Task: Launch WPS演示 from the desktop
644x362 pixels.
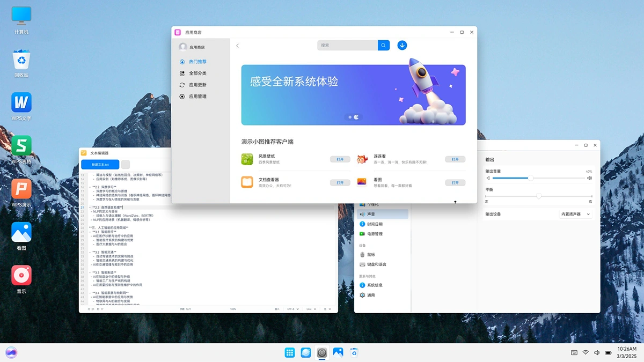Action: (21, 193)
